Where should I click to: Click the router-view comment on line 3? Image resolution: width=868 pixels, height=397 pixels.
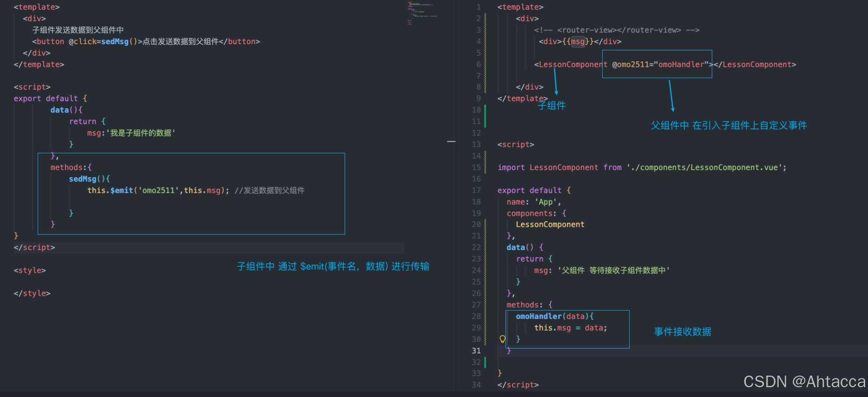[x=617, y=30]
